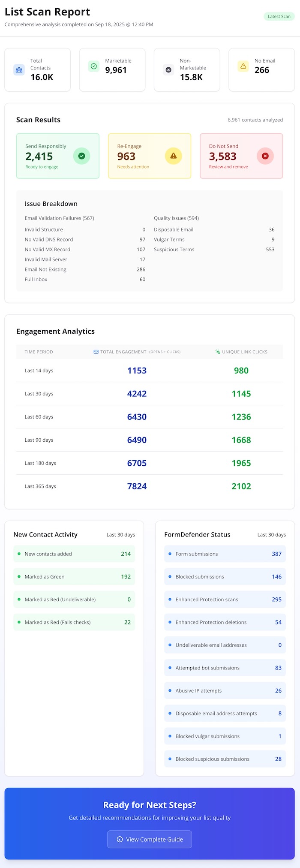The height and width of the screenshot is (868, 300).
Task: Click the Marketable green checkmark icon
Action: pos(94,66)
